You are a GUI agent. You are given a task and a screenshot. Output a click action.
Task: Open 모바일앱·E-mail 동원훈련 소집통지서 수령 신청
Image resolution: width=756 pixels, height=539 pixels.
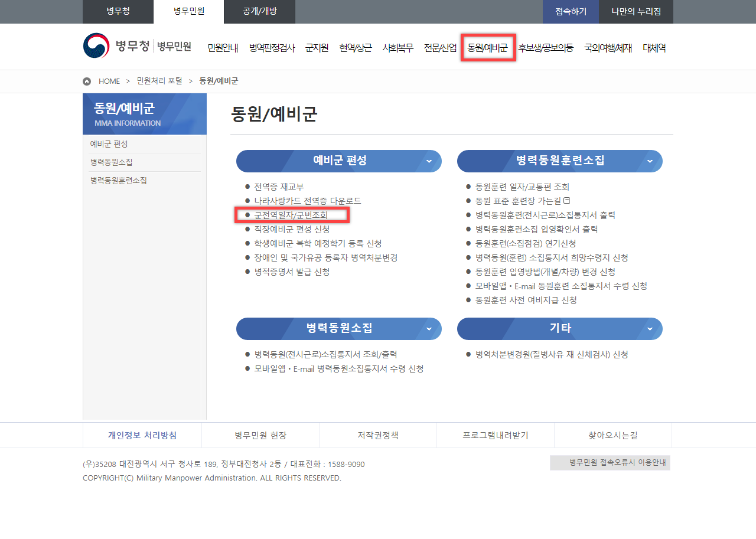pyautogui.click(x=561, y=286)
